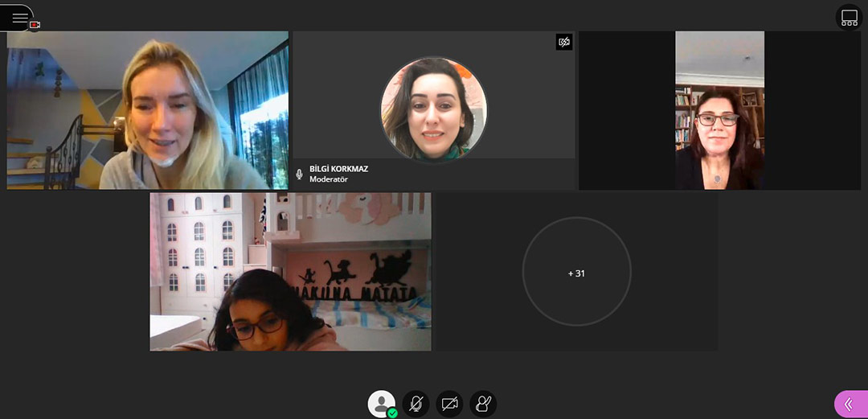Change view with the top-right layout icon
Viewport: 868px width, 419px height.
(x=849, y=18)
